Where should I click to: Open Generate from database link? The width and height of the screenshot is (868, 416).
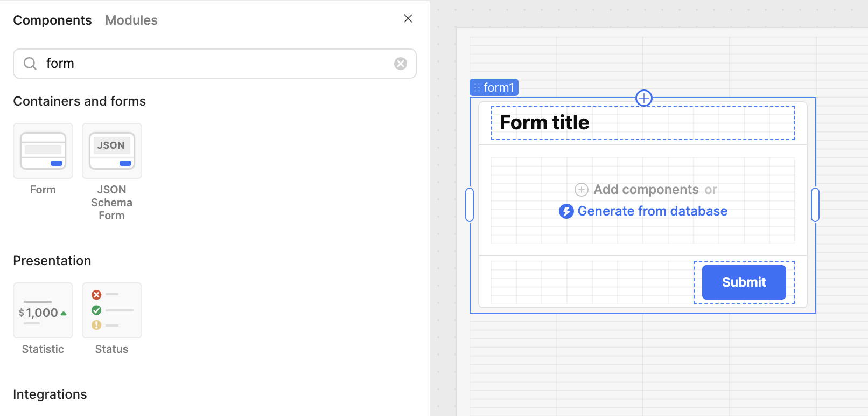tap(652, 211)
